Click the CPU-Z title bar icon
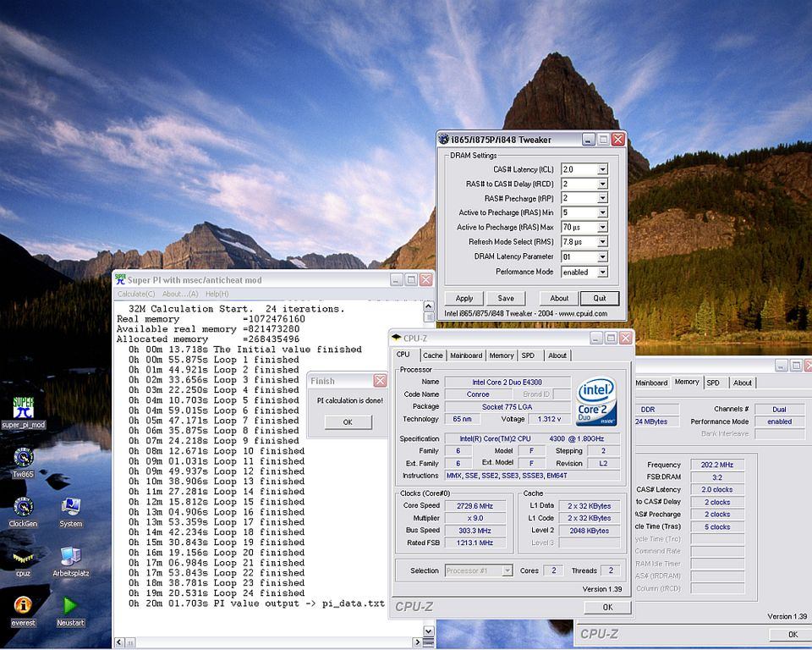The height and width of the screenshot is (650, 812). (x=397, y=338)
